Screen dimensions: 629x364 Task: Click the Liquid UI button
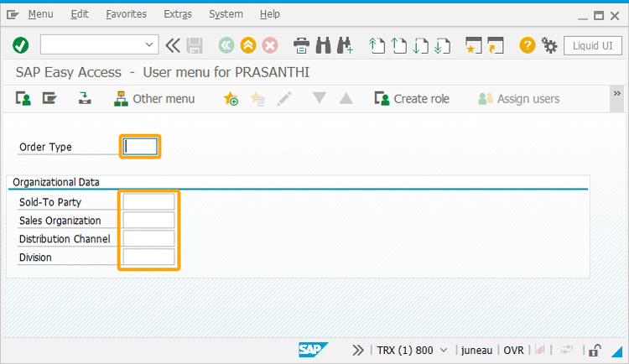point(592,46)
